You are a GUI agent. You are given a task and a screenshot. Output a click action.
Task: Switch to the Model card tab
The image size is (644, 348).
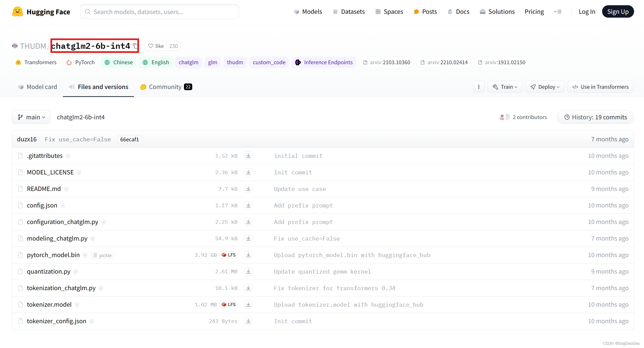coord(38,87)
